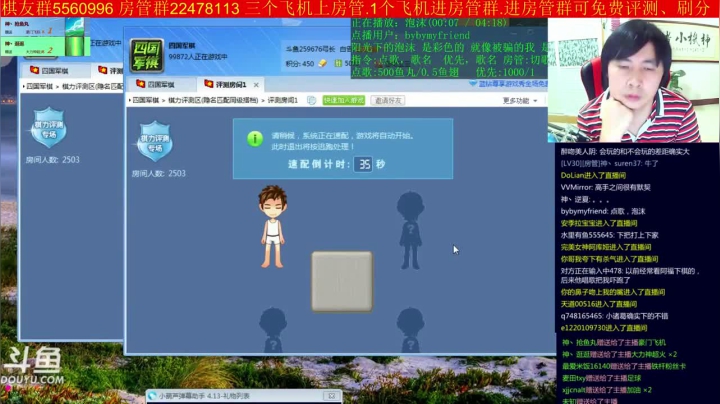This screenshot has height=404, width=720.
Task: Click the green info icon in matching notice
Action: coord(255,139)
